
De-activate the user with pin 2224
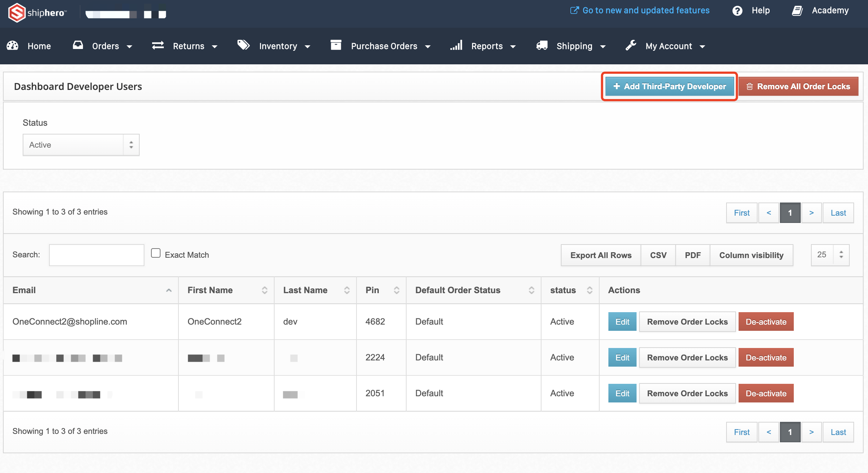pos(766,357)
